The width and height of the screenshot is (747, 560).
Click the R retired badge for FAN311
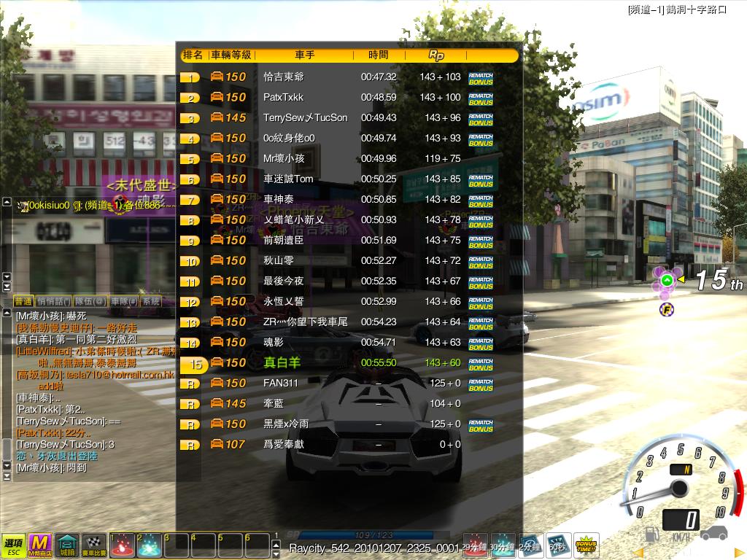(x=190, y=384)
